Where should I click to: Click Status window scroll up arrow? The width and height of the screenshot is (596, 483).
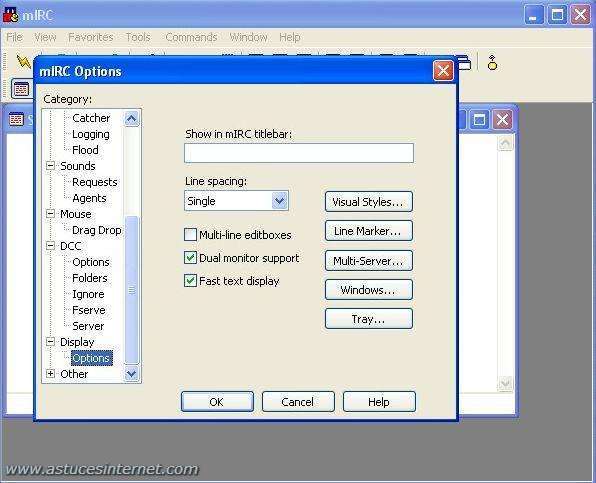point(505,143)
